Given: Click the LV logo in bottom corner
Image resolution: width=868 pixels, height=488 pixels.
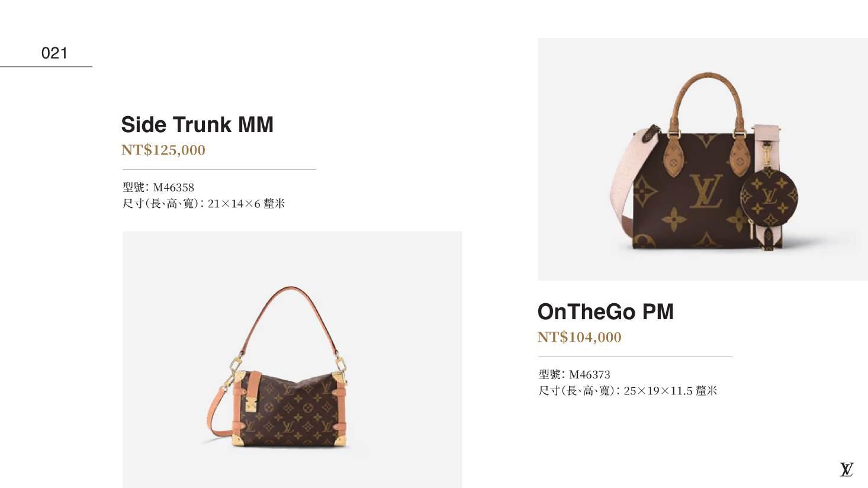Looking at the screenshot, I should pos(847,470).
